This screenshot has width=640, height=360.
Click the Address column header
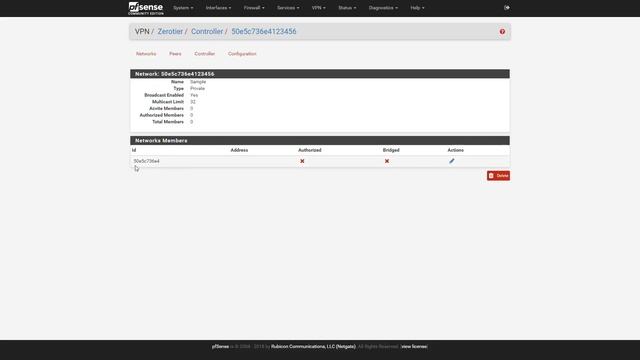pyautogui.click(x=239, y=150)
